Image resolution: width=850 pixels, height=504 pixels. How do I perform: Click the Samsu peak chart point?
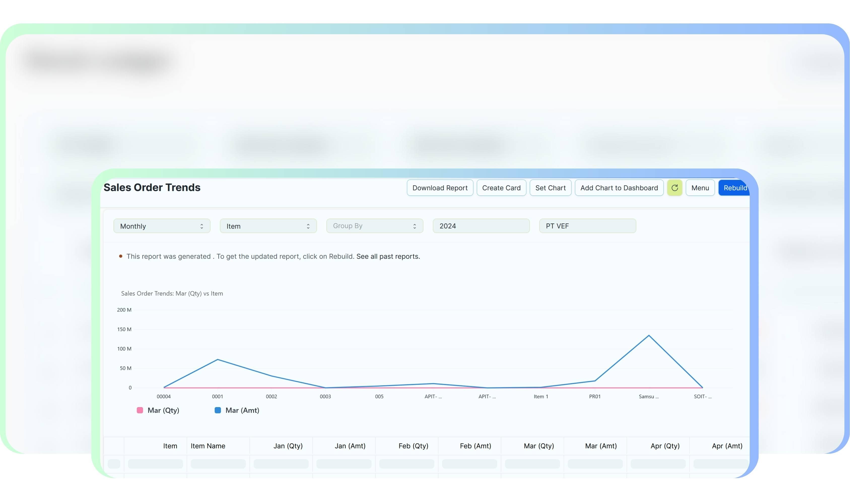pos(649,336)
